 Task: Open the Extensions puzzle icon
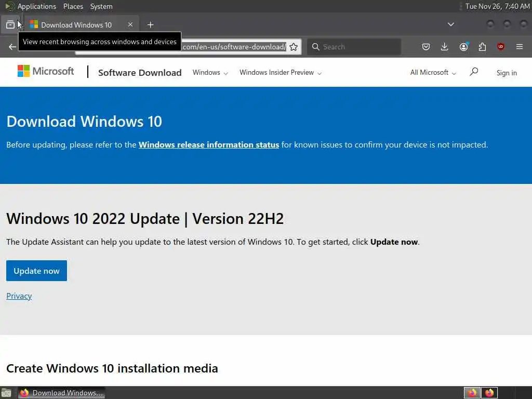[x=482, y=47]
